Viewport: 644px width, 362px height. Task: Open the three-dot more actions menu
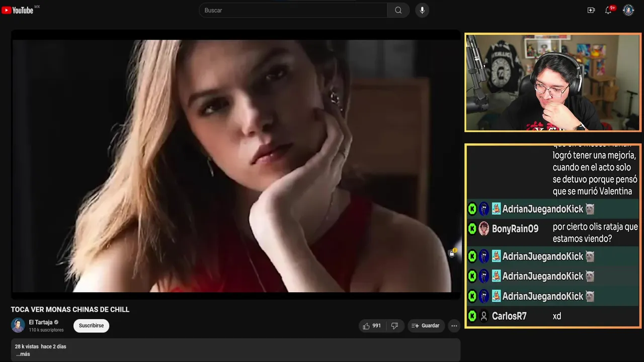454,326
